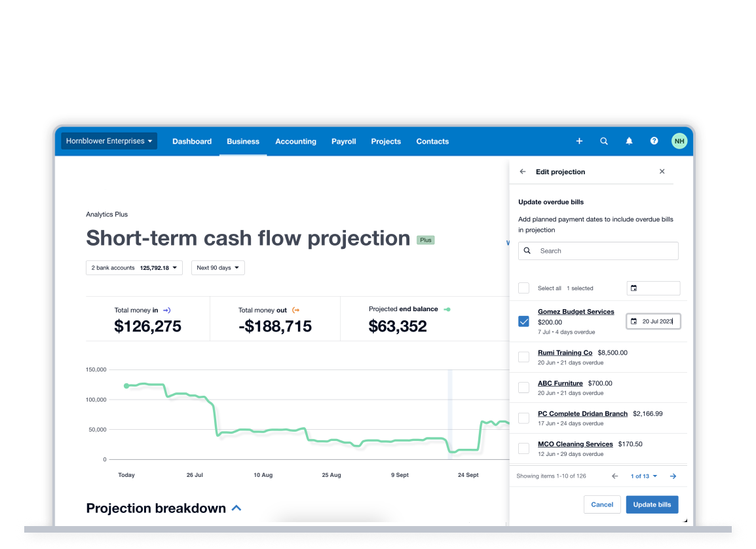Go back using the Edit projection back arrow
756x549 pixels.
(522, 171)
